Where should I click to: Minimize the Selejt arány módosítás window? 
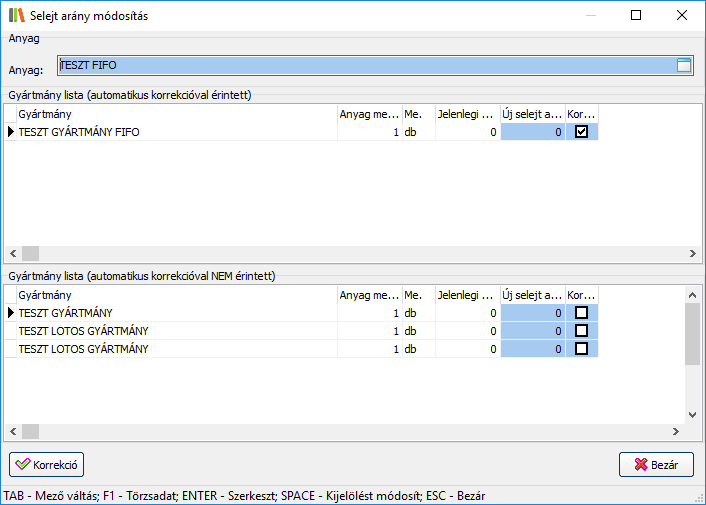(x=590, y=15)
